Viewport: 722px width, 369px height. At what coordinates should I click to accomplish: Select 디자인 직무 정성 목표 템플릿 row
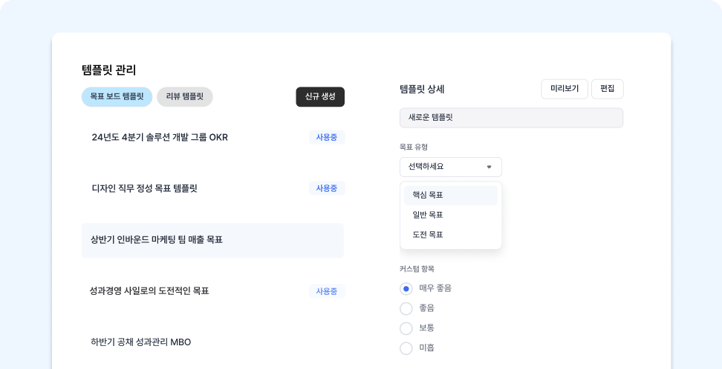tap(213, 188)
